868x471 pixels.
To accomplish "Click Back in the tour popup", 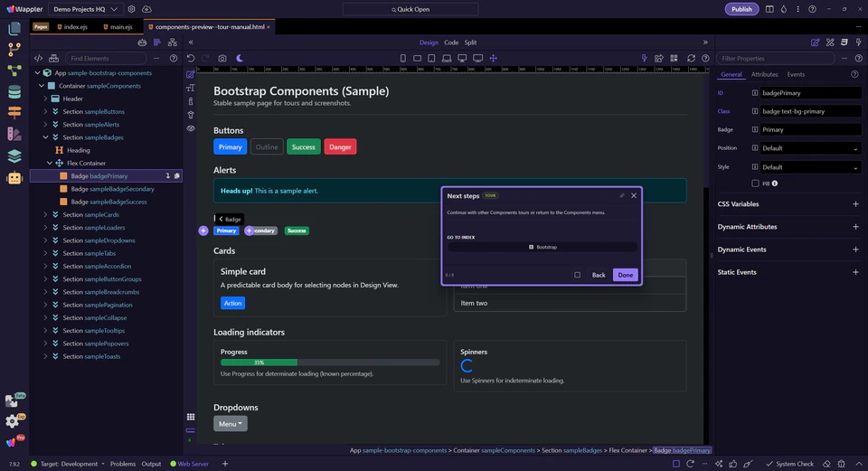I will click(x=599, y=275).
